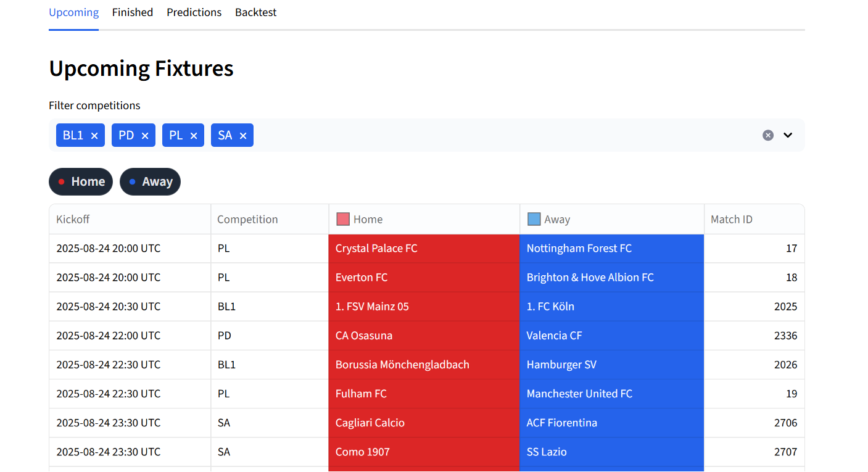Screen dimensions: 868x472
Task: Select the Upcoming tab
Action: (x=73, y=12)
